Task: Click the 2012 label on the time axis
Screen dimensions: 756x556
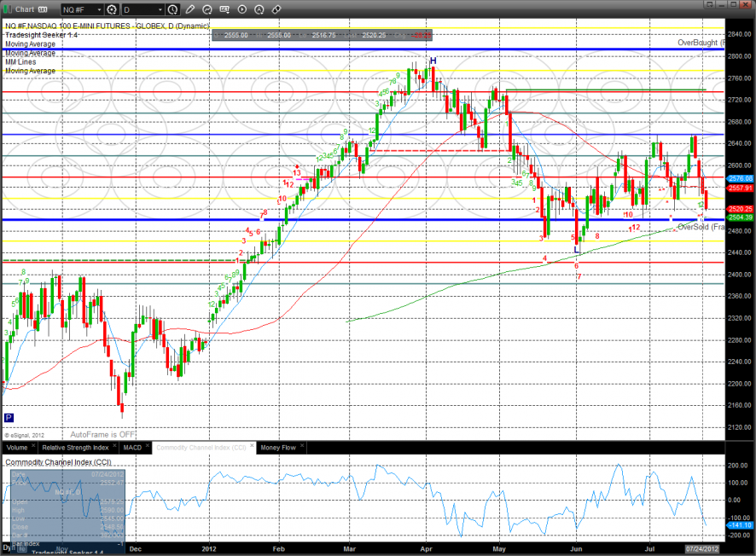Action: click(x=209, y=549)
